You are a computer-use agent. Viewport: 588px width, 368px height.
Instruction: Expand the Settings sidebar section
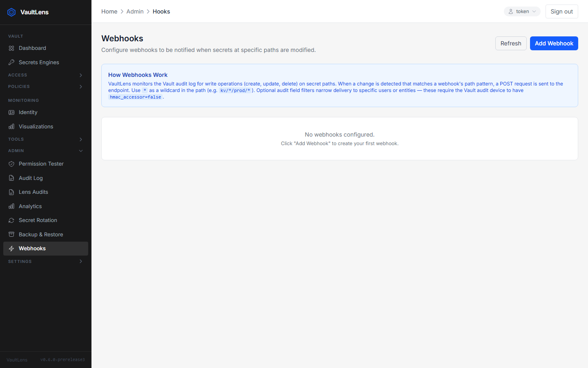click(46, 262)
